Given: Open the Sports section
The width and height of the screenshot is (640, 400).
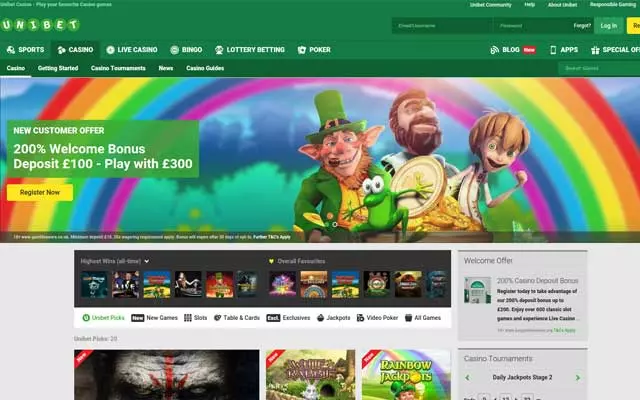Looking at the screenshot, I should pos(25,49).
